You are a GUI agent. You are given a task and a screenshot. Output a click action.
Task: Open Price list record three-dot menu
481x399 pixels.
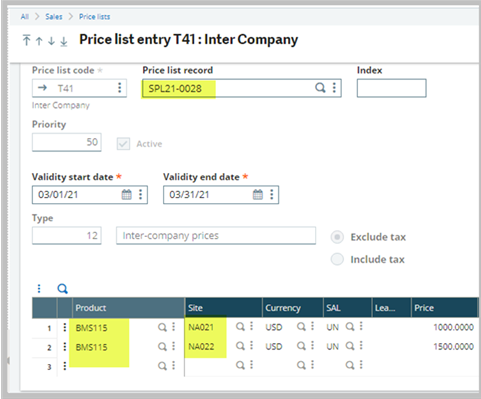[334, 88]
